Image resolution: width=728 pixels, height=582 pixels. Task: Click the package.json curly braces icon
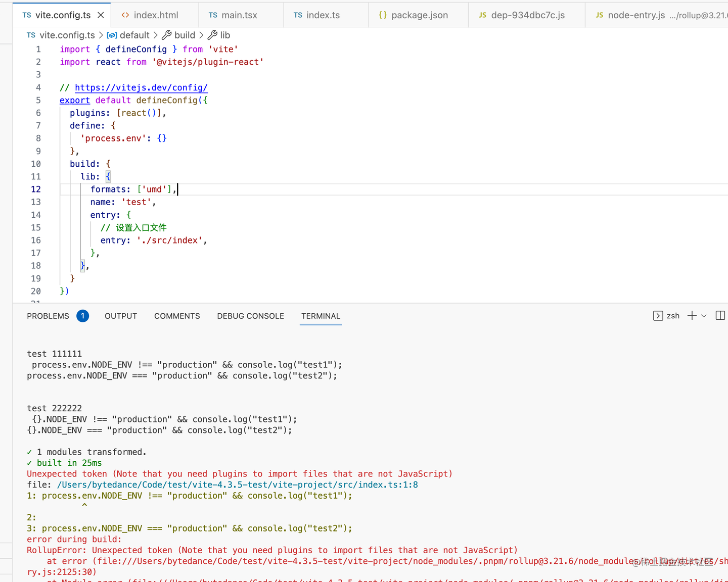pos(383,15)
